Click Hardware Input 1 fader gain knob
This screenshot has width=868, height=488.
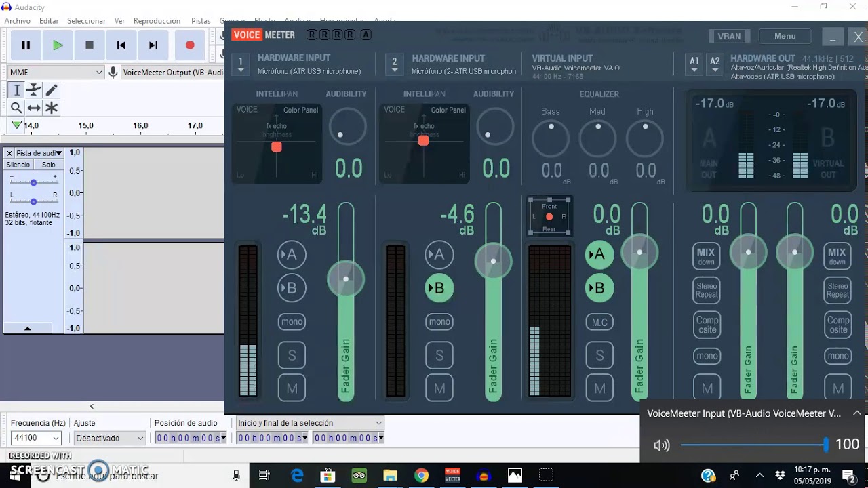(x=346, y=279)
